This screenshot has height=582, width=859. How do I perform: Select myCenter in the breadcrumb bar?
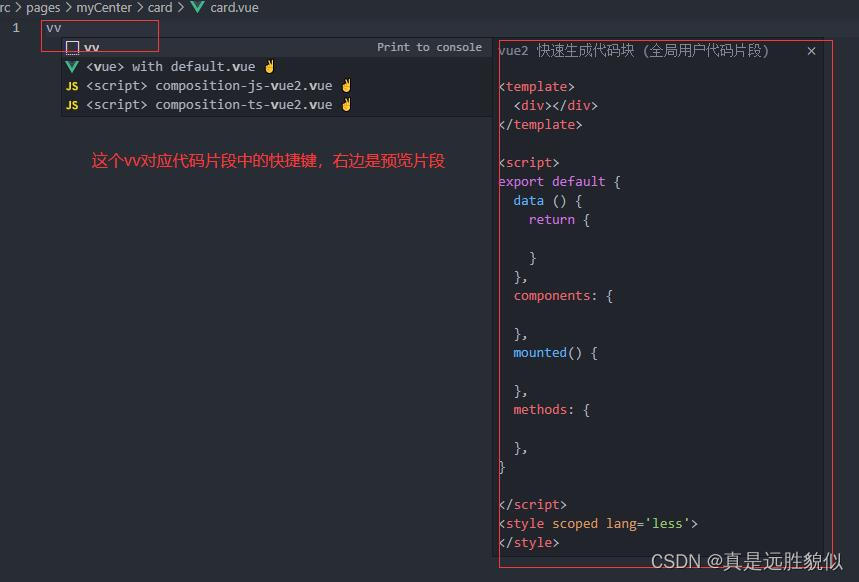104,8
